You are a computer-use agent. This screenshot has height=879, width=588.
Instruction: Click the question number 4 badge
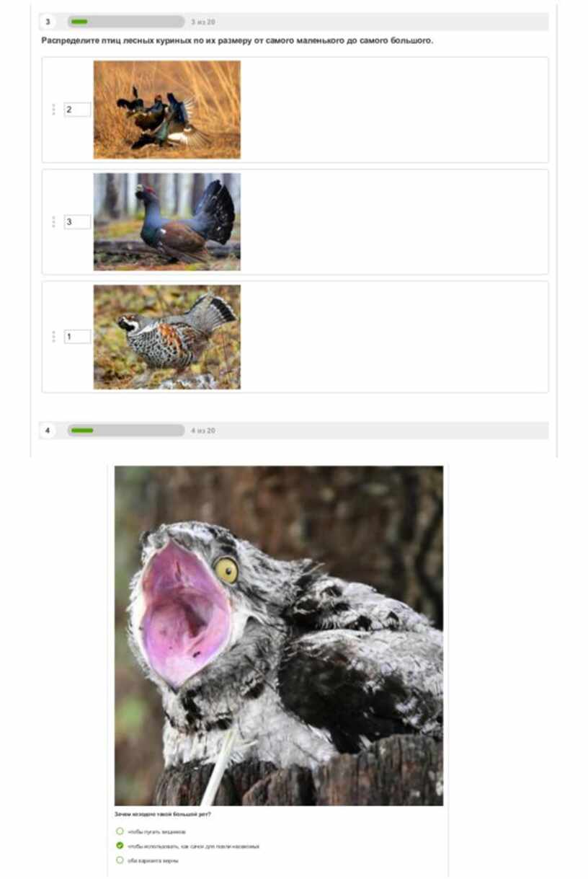click(48, 430)
